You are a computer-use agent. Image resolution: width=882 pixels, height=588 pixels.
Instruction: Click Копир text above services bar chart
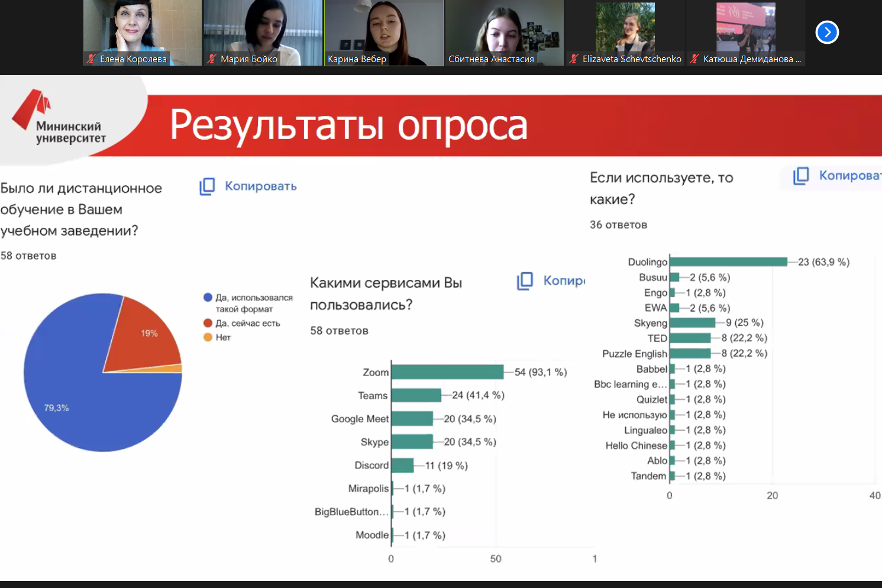point(564,281)
